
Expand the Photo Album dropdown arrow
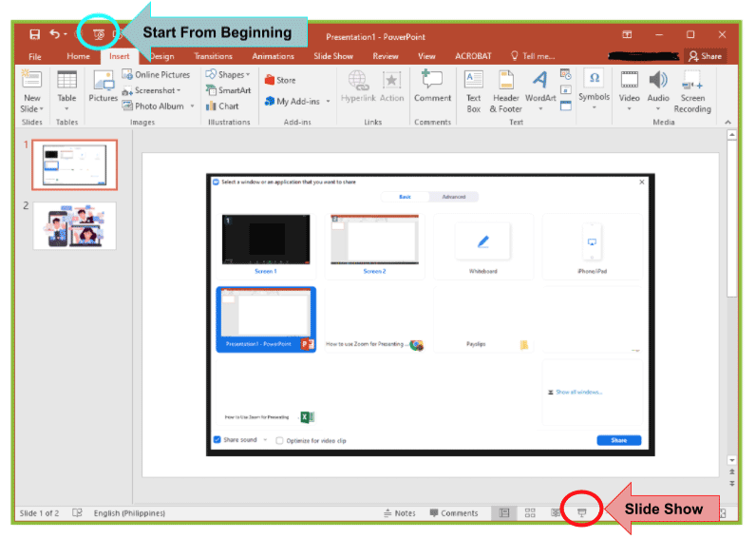[192, 106]
